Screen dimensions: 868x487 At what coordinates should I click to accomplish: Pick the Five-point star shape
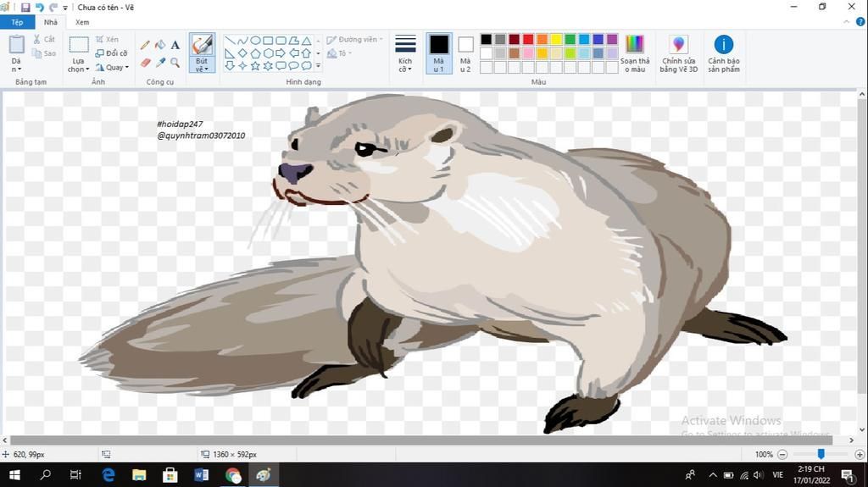[x=255, y=66]
